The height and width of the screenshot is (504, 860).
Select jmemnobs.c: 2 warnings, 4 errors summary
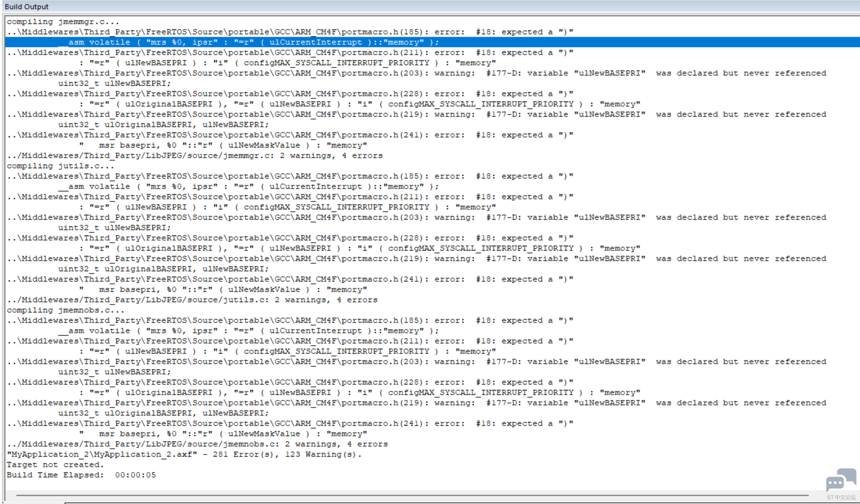(x=197, y=444)
